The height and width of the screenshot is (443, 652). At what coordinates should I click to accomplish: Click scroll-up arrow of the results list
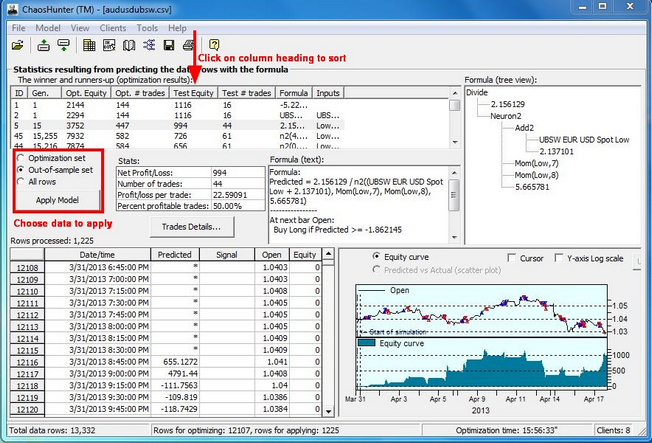tap(455, 93)
